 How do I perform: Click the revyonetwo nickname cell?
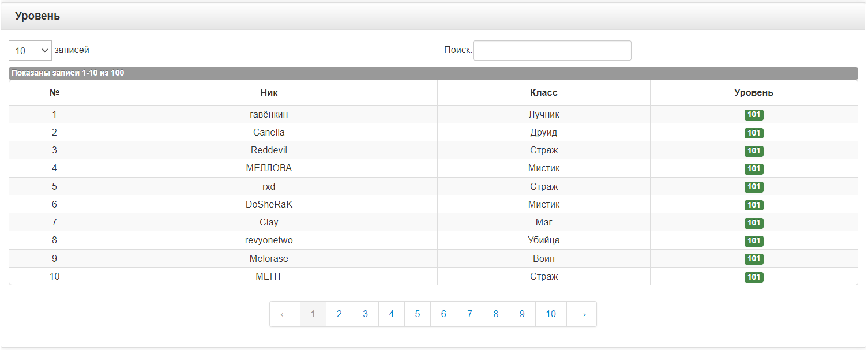point(269,240)
